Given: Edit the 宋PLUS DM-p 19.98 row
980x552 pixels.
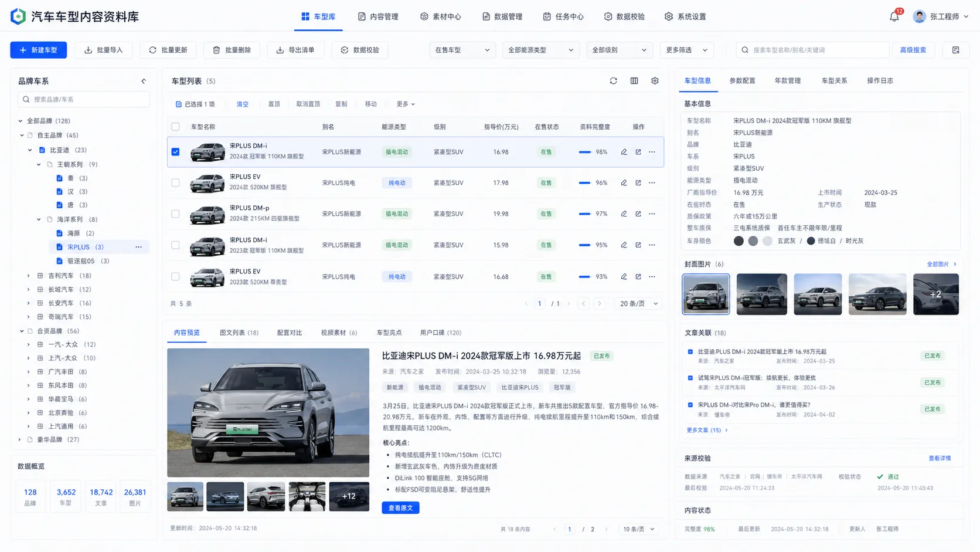Looking at the screenshot, I should pyautogui.click(x=624, y=214).
